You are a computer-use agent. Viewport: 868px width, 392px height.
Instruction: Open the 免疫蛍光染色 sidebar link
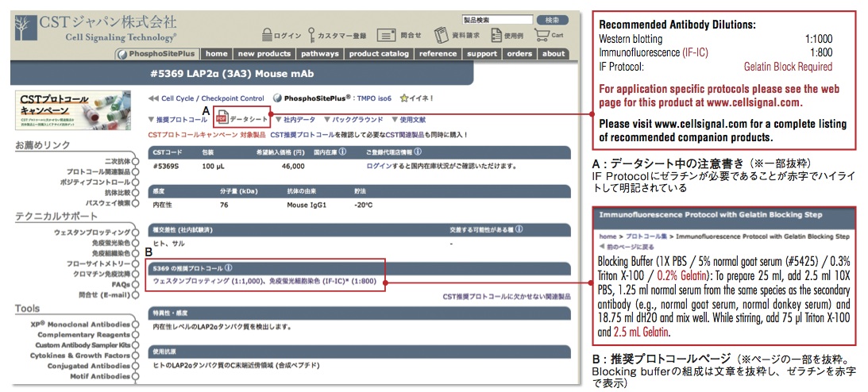click(111, 243)
